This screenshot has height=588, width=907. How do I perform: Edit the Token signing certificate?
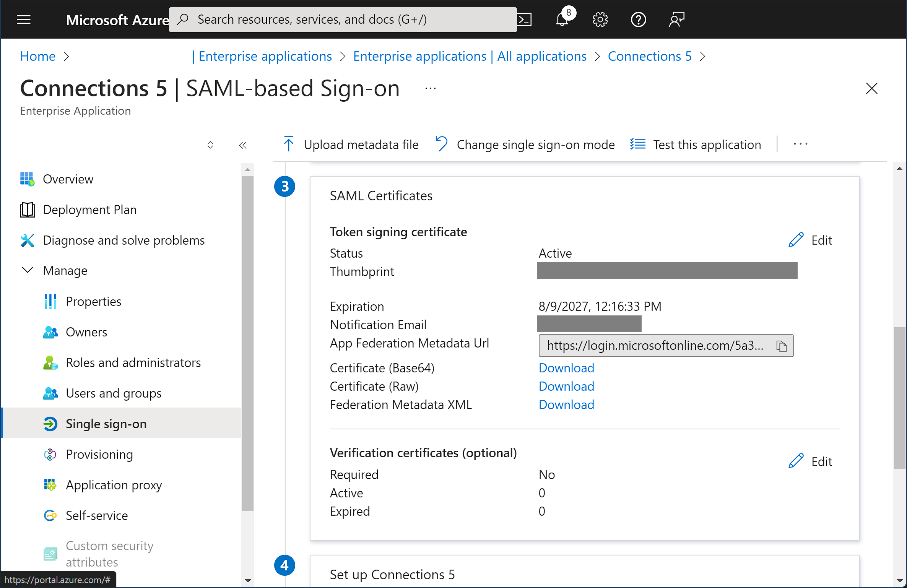pos(811,240)
